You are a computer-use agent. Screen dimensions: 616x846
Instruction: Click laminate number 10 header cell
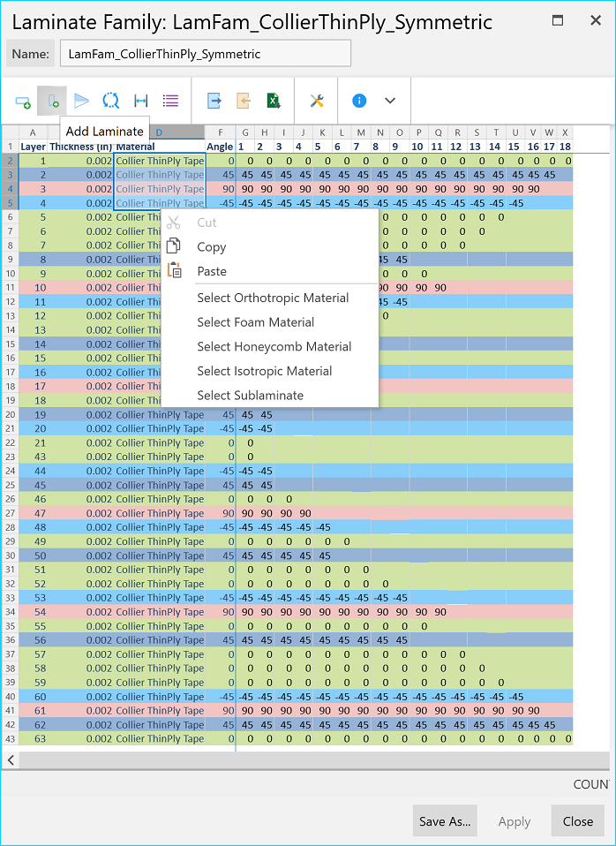[x=417, y=147]
